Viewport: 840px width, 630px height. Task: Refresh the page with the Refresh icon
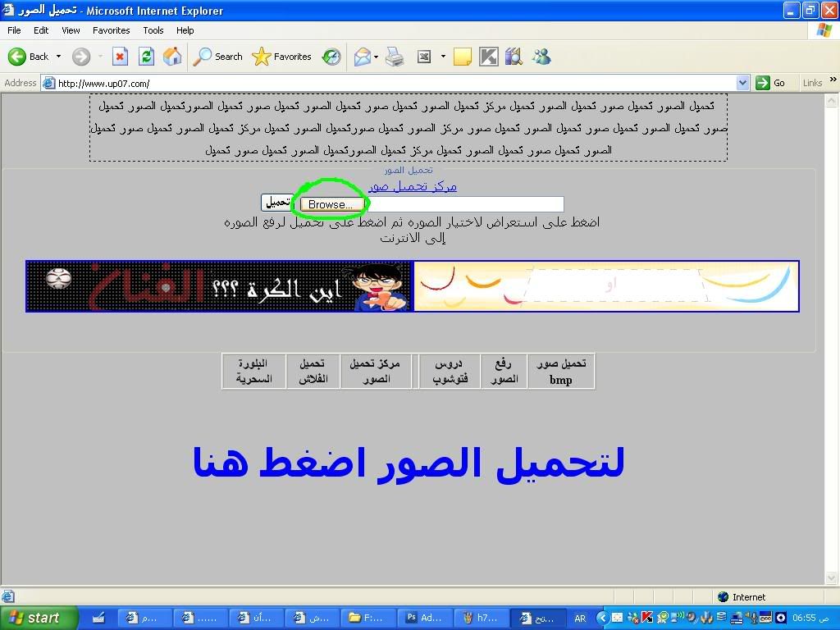[x=146, y=57]
